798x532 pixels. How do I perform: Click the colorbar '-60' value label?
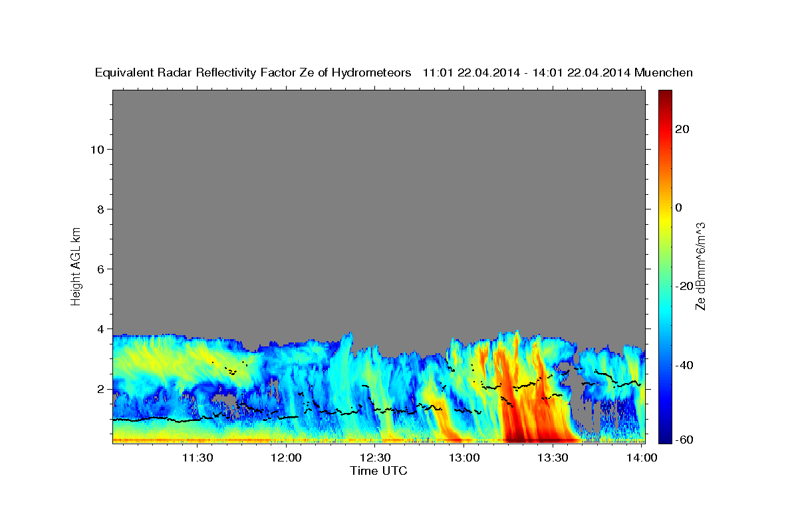pos(683,440)
